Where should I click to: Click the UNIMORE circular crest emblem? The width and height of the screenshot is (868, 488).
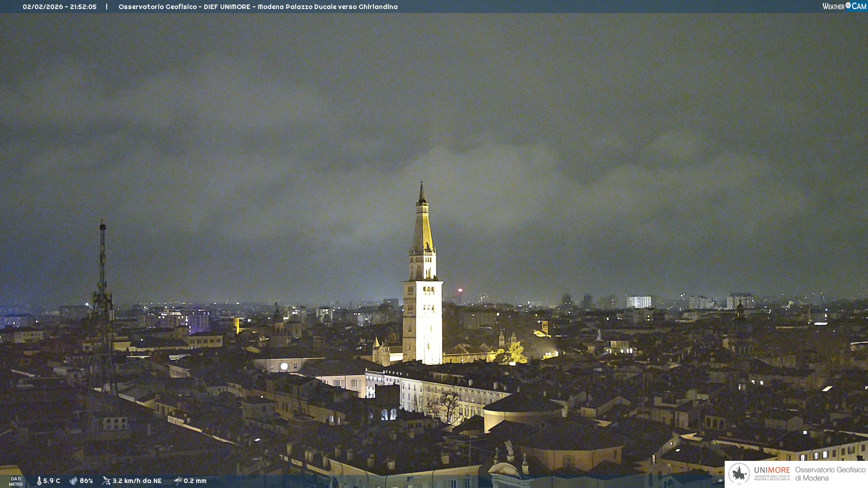tap(739, 474)
